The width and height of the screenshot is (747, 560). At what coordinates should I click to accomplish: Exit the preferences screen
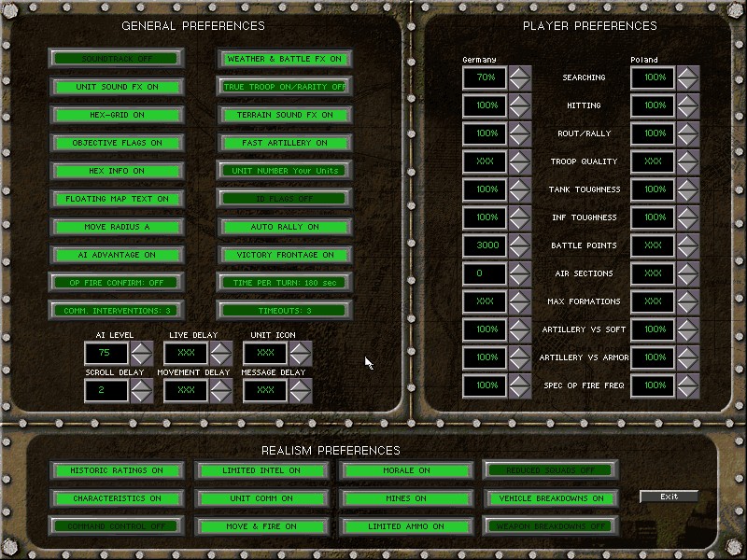[669, 497]
